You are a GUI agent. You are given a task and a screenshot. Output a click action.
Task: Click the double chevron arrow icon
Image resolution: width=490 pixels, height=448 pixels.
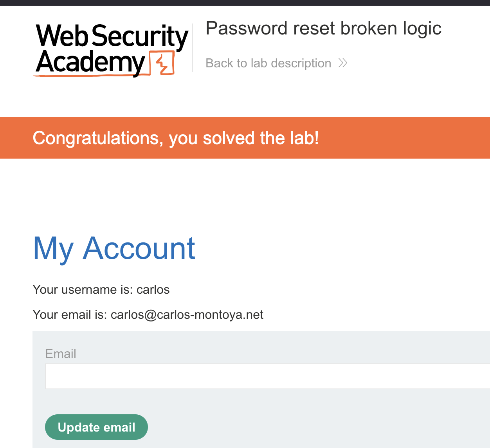point(343,63)
